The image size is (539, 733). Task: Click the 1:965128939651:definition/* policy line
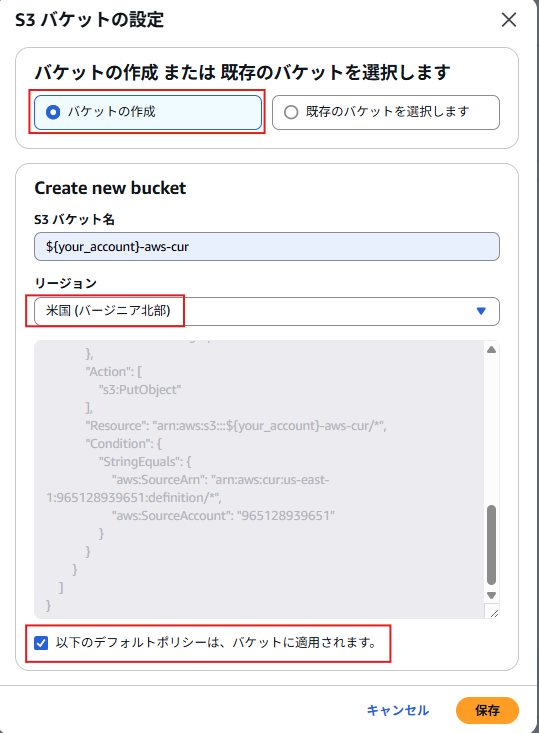134,497
